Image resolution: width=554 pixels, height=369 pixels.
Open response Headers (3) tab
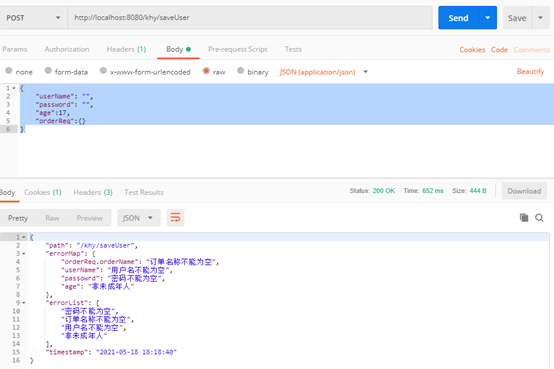click(93, 192)
